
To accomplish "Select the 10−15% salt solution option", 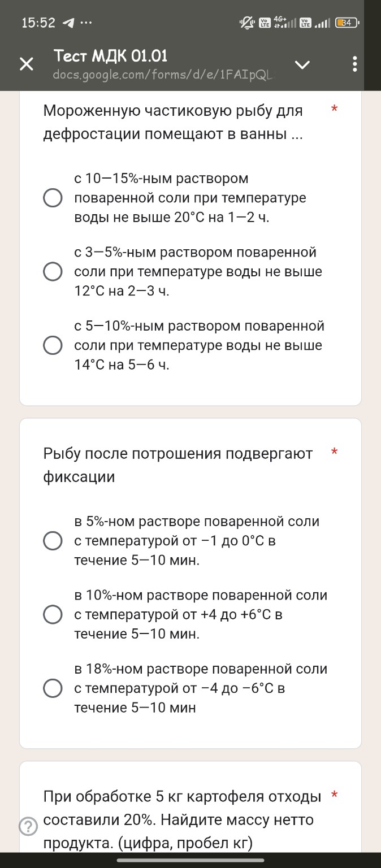I will [53, 198].
